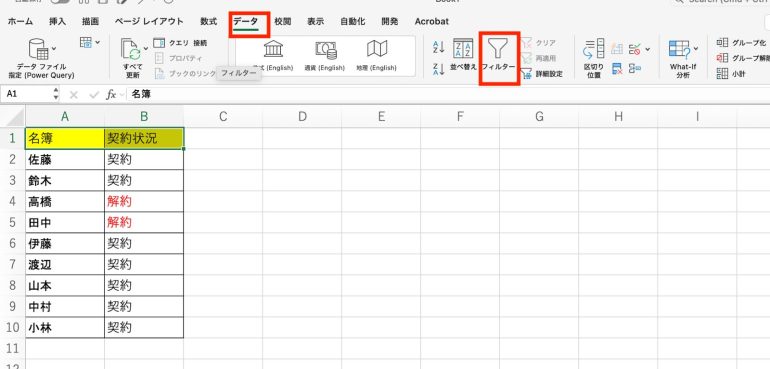This screenshot has width=770, height=369.
Task: Open the データ ファイル指定 (Power Query) database icon
Action: [38, 49]
